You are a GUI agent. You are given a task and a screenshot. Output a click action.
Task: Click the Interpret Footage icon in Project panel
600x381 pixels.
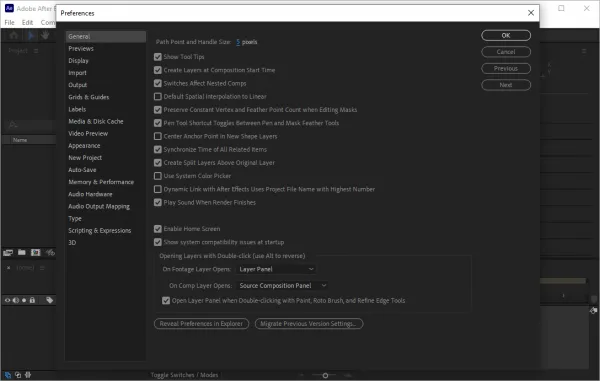coord(8,252)
